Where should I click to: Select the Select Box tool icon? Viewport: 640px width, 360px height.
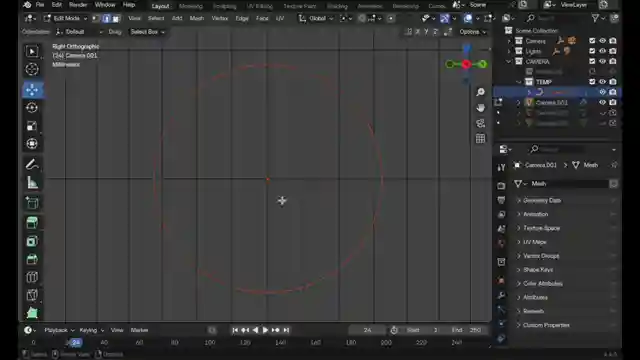[32, 51]
